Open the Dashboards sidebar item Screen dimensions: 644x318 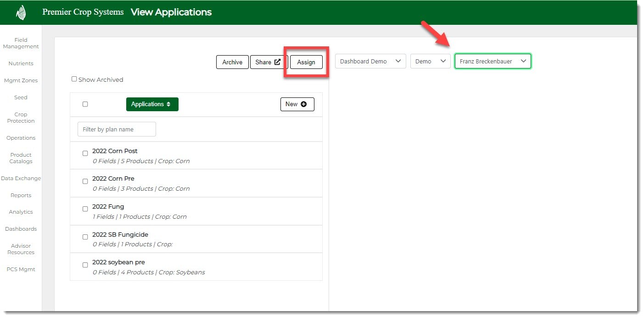coord(21,229)
